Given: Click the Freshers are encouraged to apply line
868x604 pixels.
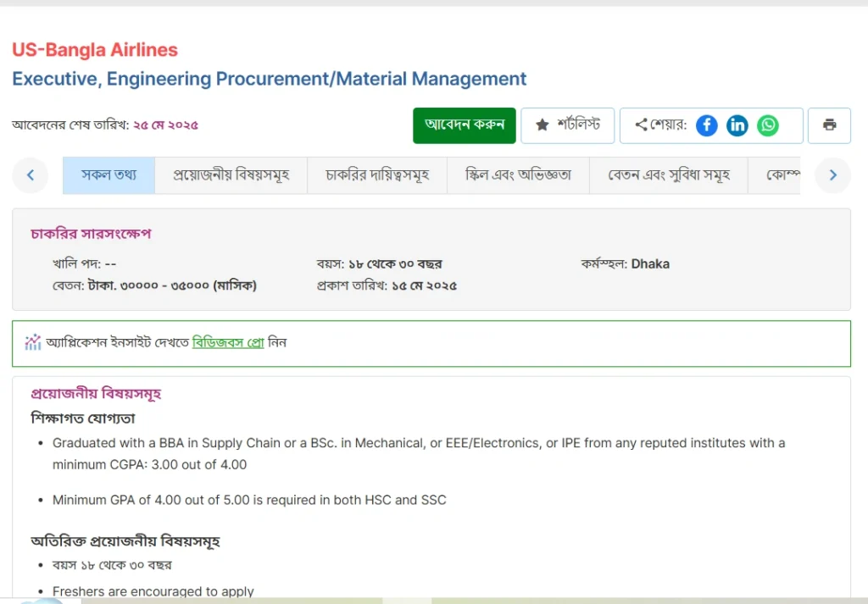Looking at the screenshot, I should click(153, 591).
